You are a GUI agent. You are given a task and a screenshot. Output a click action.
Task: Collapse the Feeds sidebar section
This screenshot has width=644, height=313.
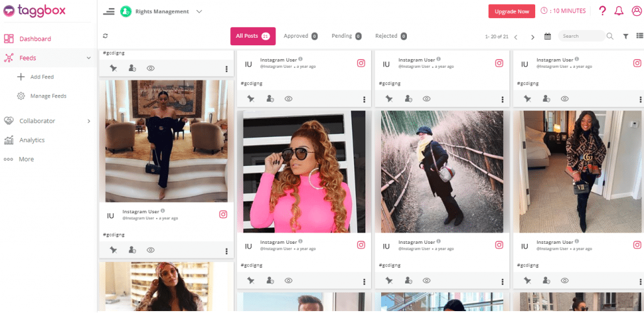pos(89,58)
